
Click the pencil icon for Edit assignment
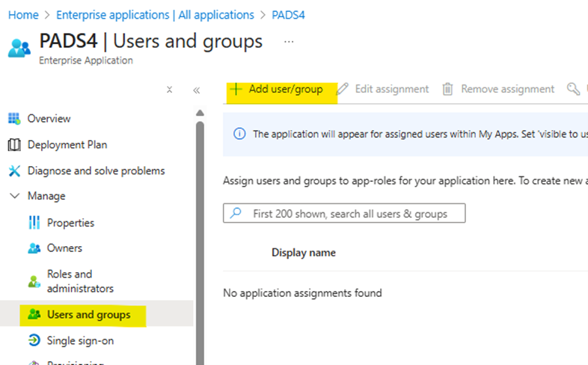tap(342, 89)
